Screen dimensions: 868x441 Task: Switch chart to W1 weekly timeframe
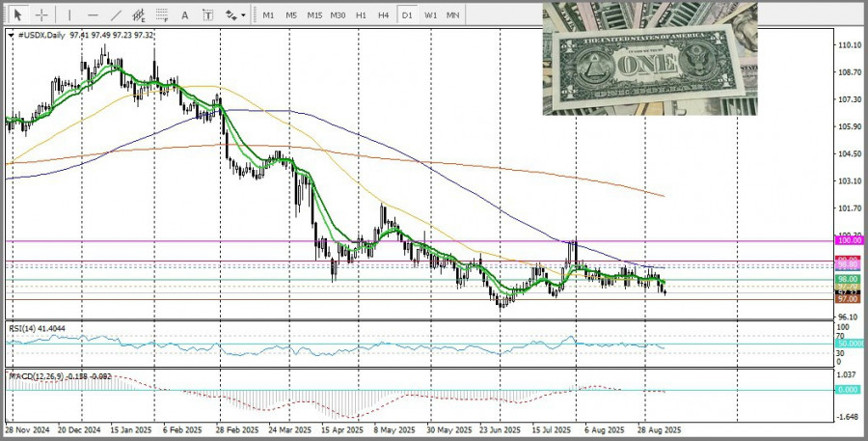(430, 15)
